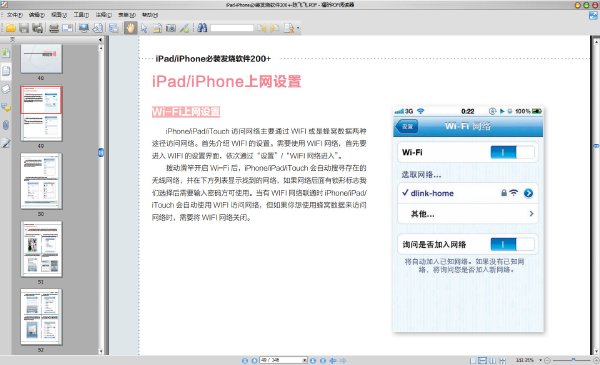Go to the previous page button
The image size is (600, 365).
(254, 360)
